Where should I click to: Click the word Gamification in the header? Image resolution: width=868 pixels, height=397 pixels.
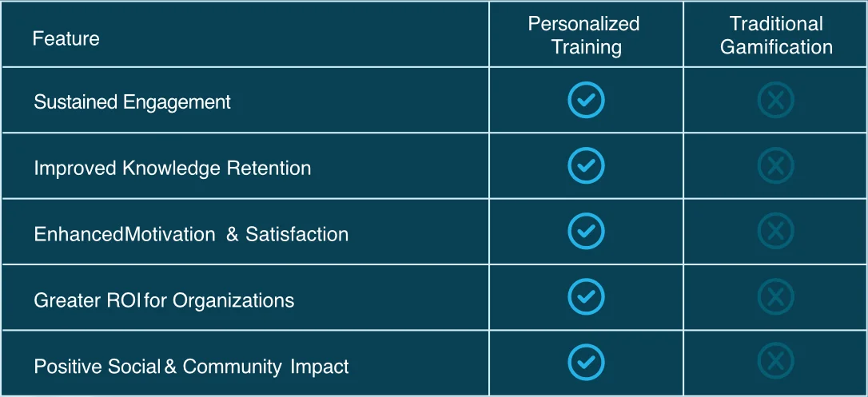click(776, 47)
